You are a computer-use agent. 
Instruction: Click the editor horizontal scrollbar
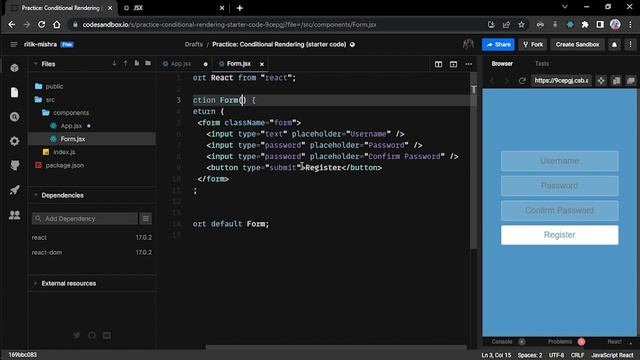click(x=336, y=348)
